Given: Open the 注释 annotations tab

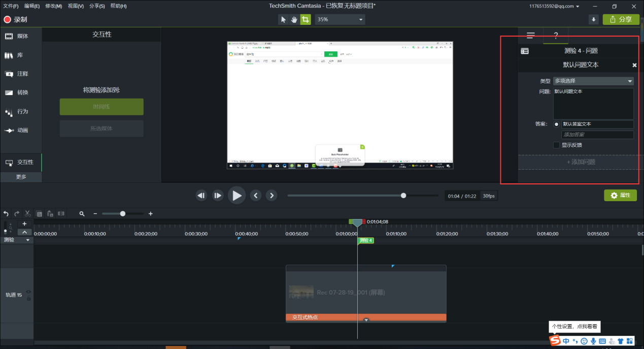Looking at the screenshot, I should 21,74.
